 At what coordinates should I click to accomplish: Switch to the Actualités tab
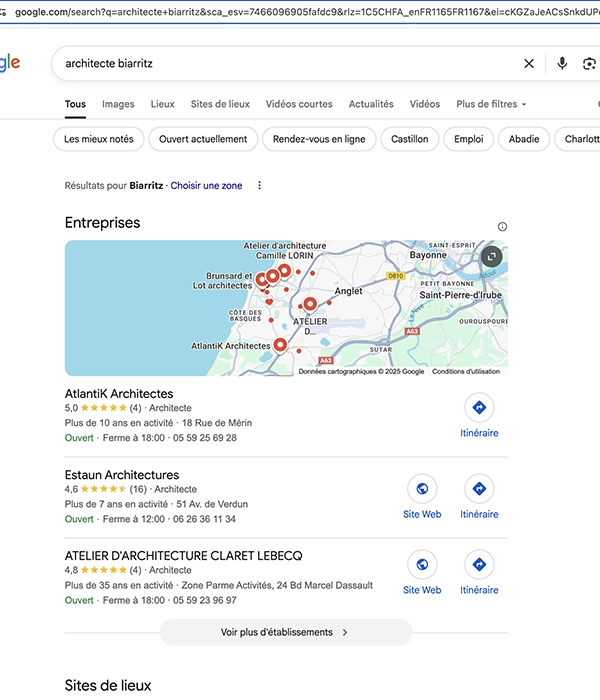point(371,104)
